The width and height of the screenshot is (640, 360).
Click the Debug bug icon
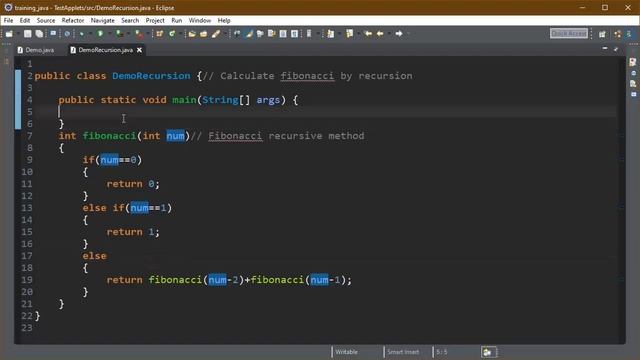[x=82, y=33]
